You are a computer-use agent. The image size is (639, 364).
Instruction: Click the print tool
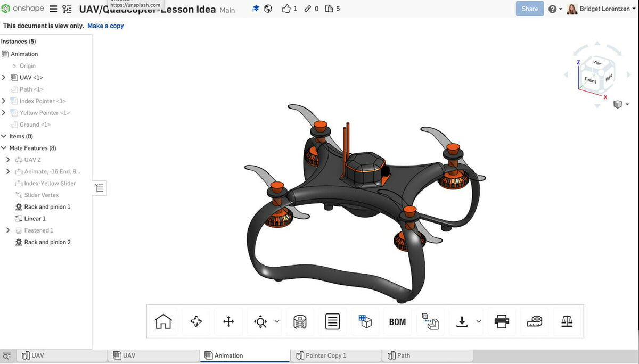coord(502,321)
